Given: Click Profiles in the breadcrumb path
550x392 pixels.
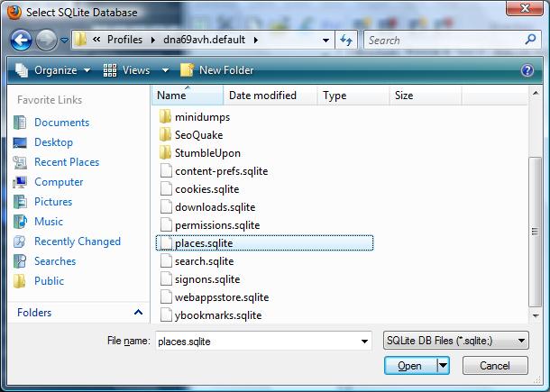Looking at the screenshot, I should click(x=124, y=40).
